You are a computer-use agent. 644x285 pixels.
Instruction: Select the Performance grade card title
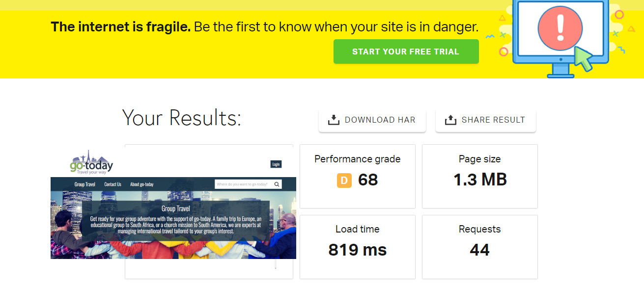click(357, 159)
